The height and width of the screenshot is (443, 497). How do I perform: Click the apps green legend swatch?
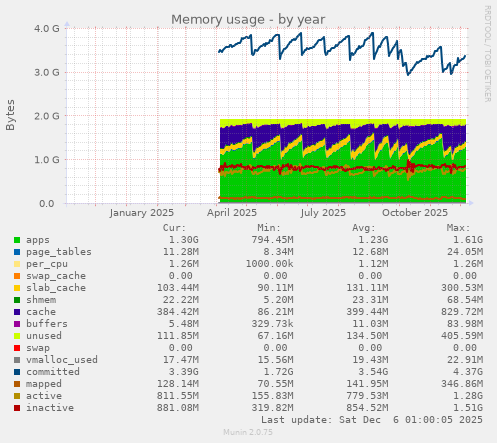pyautogui.click(x=17, y=240)
